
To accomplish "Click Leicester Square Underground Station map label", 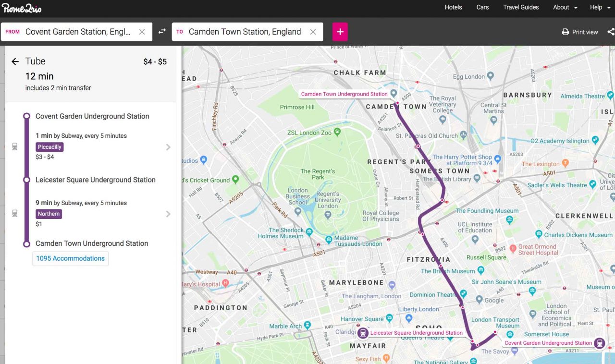I will pos(416,333).
